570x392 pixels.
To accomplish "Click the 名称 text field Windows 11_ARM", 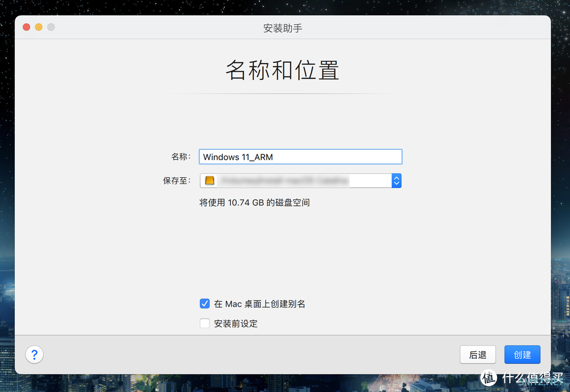I will [301, 157].
